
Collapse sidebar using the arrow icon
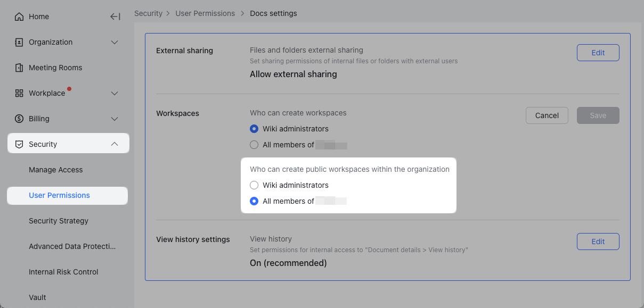[x=115, y=16]
